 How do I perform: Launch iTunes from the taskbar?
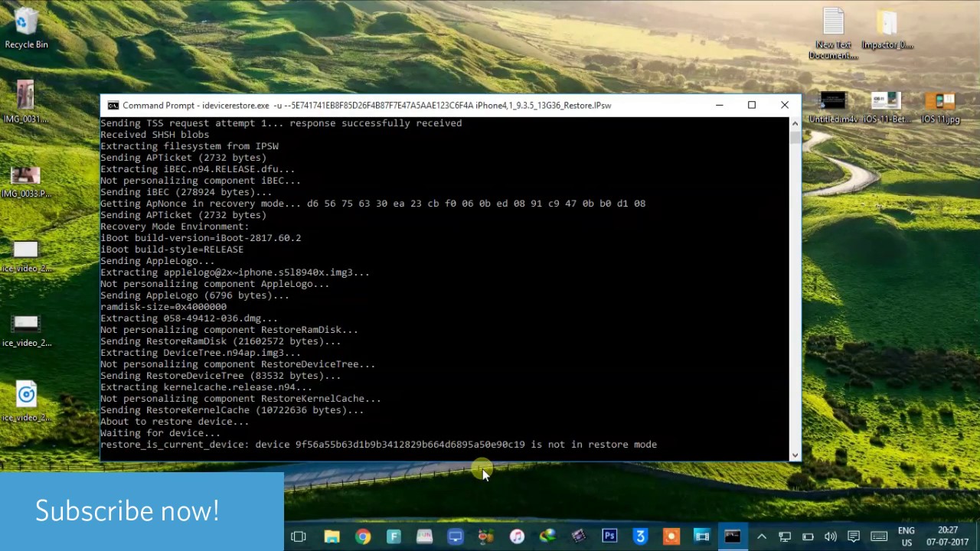pyautogui.click(x=517, y=536)
